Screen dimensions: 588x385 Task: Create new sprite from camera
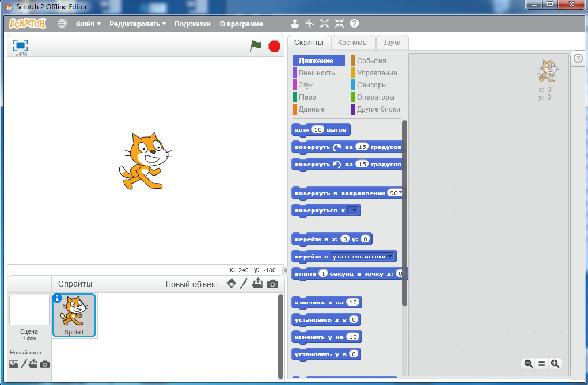pyautogui.click(x=272, y=284)
